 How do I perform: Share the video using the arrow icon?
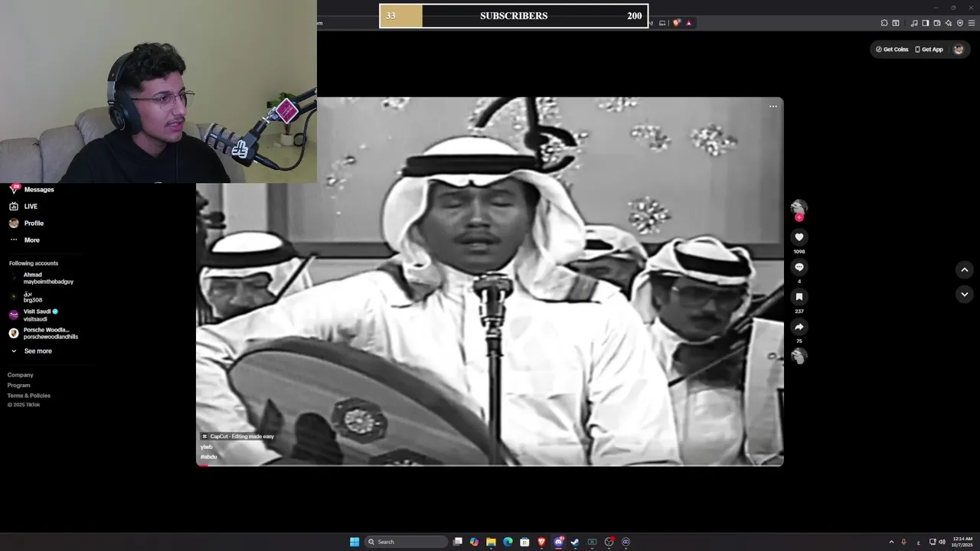point(799,327)
